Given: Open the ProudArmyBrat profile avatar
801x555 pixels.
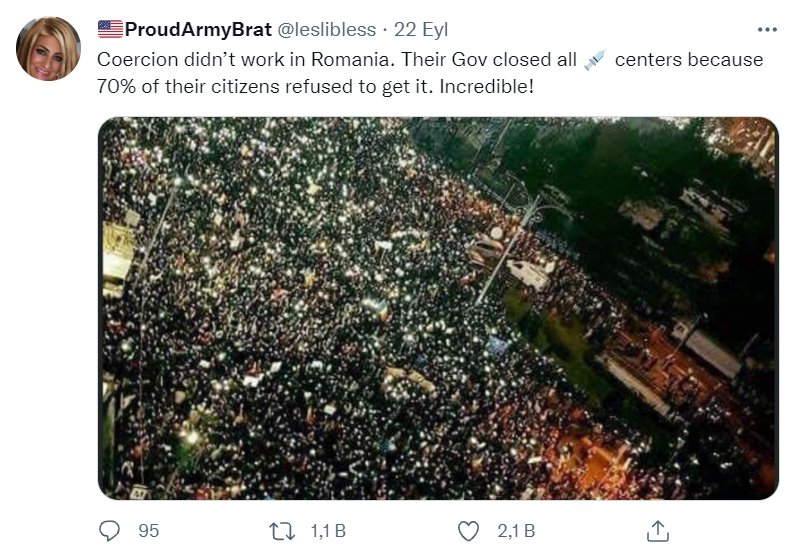Looking at the screenshot, I should [x=48, y=49].
